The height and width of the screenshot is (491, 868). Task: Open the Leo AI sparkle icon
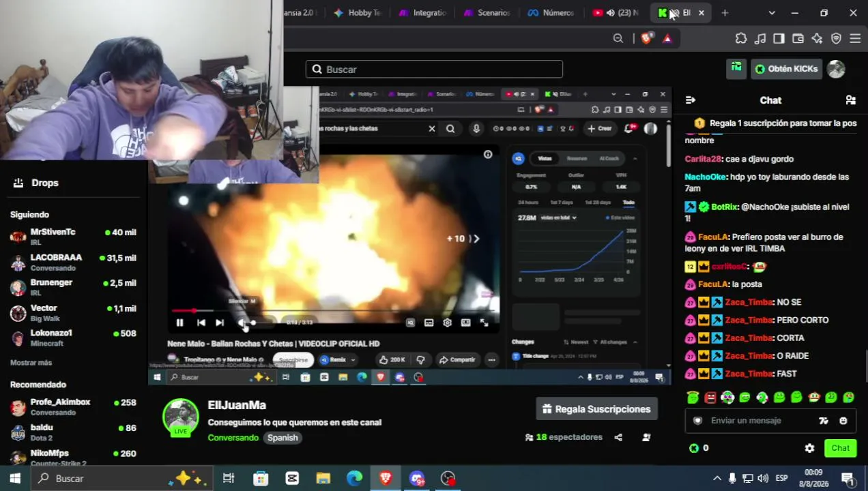[x=817, y=39]
